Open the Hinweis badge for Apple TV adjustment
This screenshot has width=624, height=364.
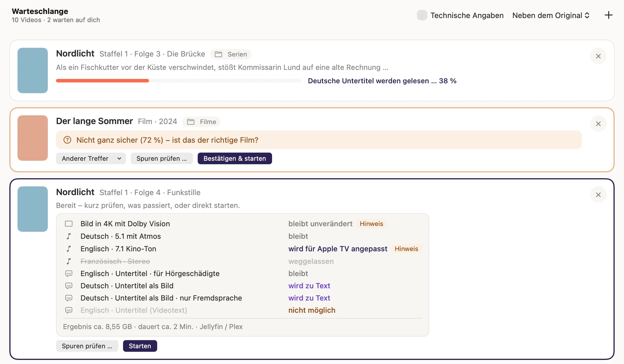pyautogui.click(x=406, y=249)
